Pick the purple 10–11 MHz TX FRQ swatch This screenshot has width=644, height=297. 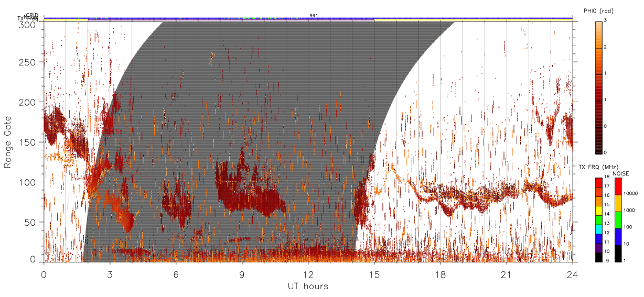pos(598,248)
